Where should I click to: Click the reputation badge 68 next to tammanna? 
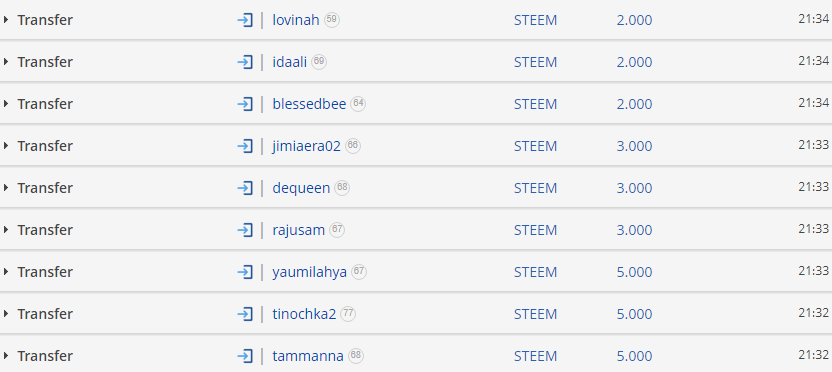click(356, 355)
